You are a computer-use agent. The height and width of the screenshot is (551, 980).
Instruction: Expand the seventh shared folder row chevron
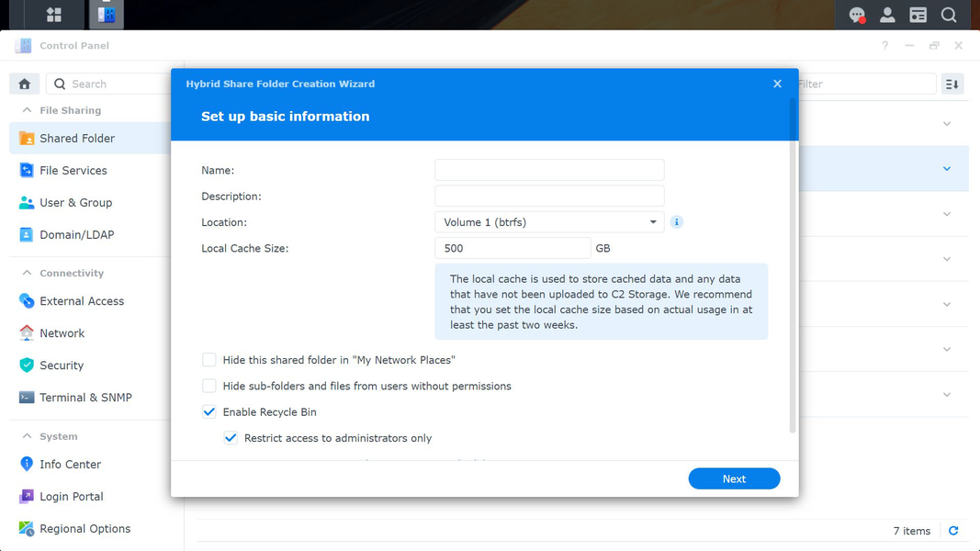coord(947,395)
